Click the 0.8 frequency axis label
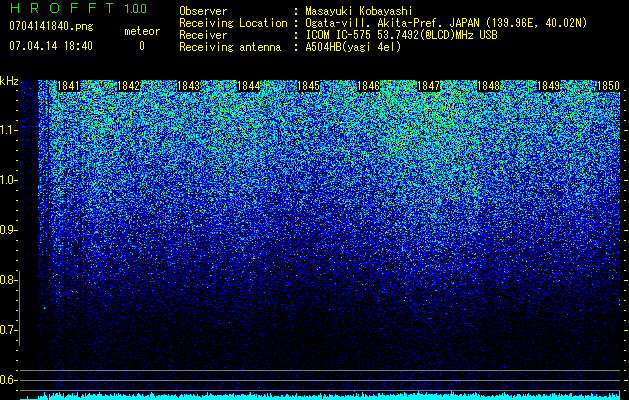This screenshot has width=629, height=400. pos(8,280)
